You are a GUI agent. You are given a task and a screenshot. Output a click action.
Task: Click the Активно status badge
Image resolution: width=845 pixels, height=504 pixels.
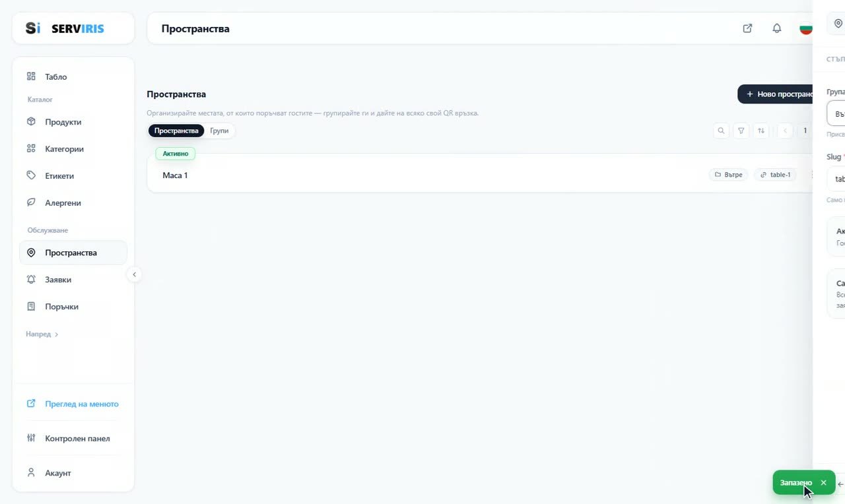coord(176,154)
